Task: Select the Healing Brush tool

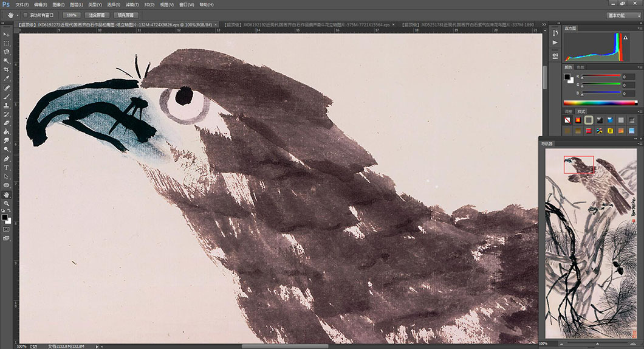Action: pyautogui.click(x=6, y=88)
